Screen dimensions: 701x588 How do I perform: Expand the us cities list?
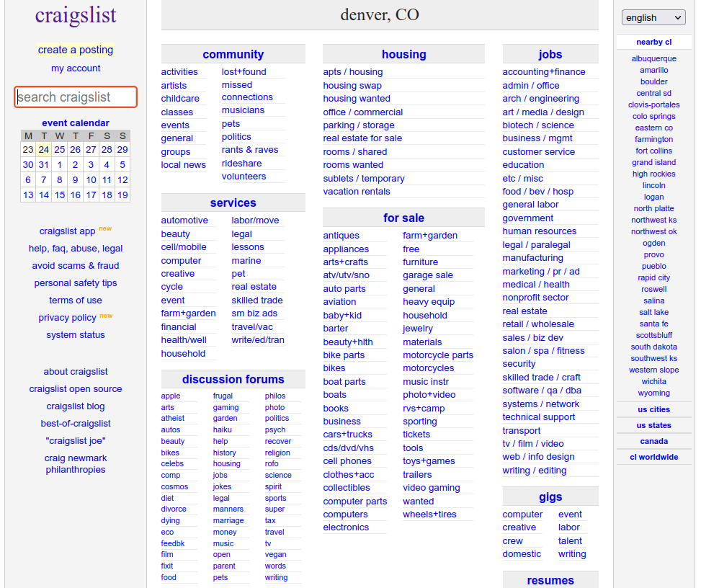tap(653, 409)
